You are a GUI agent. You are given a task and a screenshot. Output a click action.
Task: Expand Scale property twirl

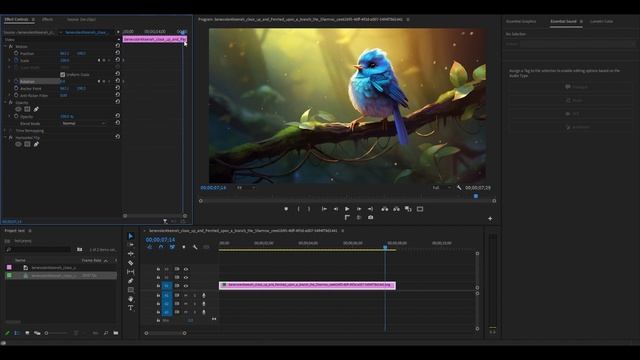pos(10,60)
